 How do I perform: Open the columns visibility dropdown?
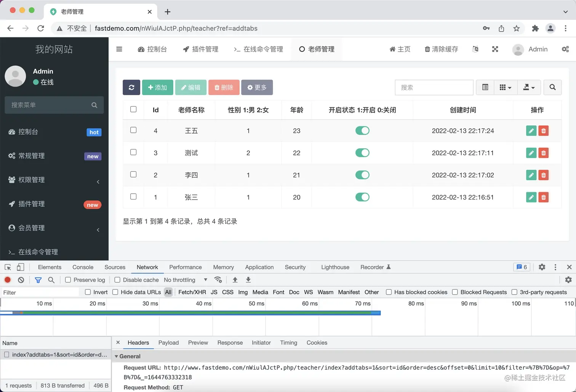(x=505, y=87)
